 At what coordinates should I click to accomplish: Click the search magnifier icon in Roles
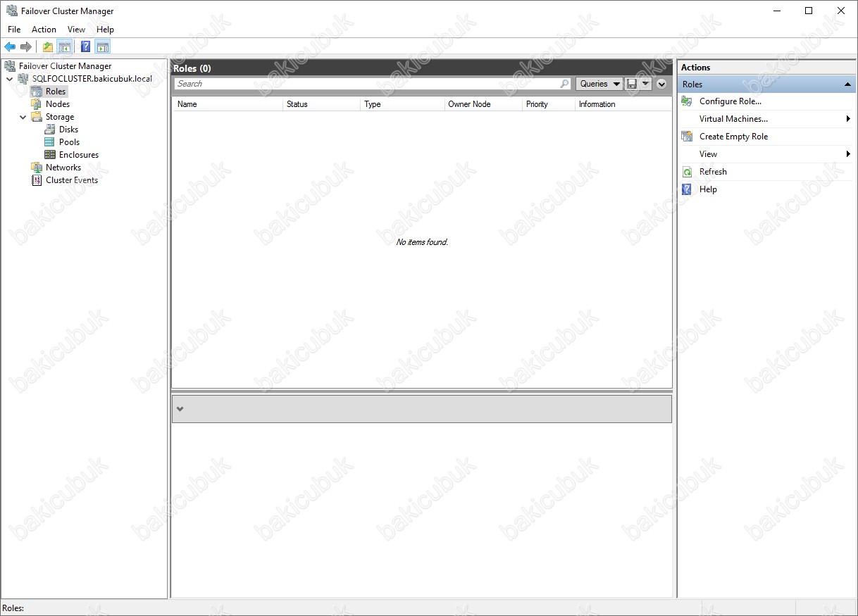click(564, 84)
